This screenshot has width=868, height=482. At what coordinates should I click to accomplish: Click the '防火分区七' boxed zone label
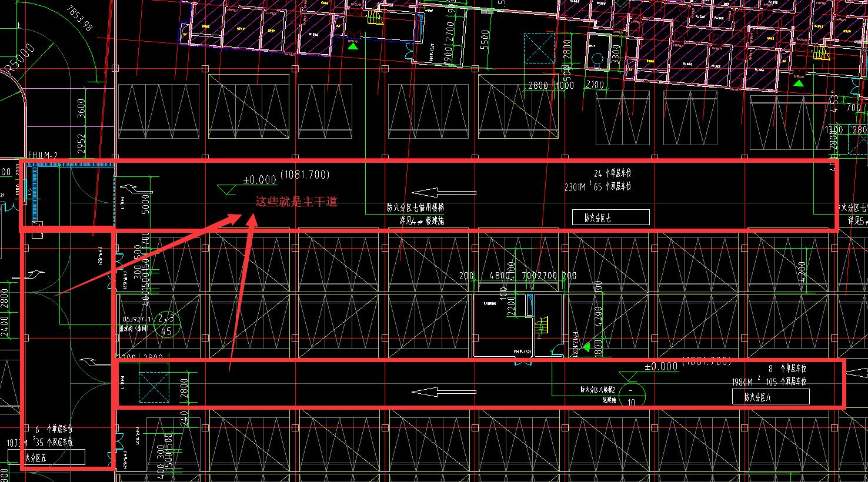[610, 217]
